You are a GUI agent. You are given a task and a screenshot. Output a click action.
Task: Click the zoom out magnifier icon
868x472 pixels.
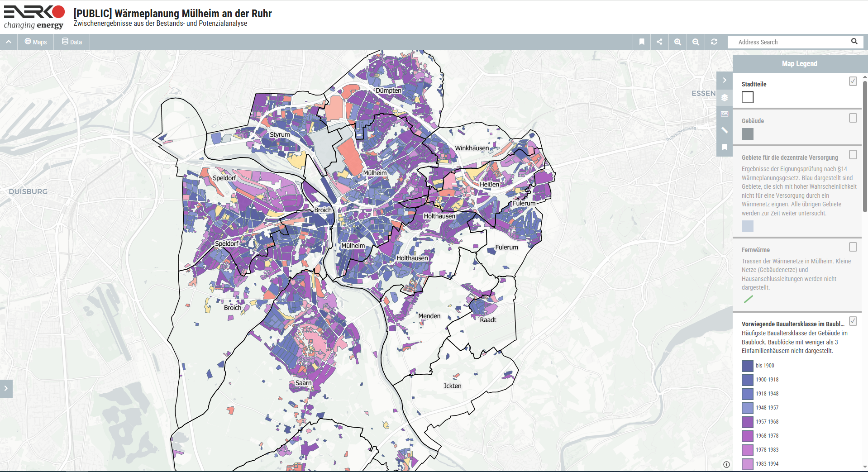point(696,42)
